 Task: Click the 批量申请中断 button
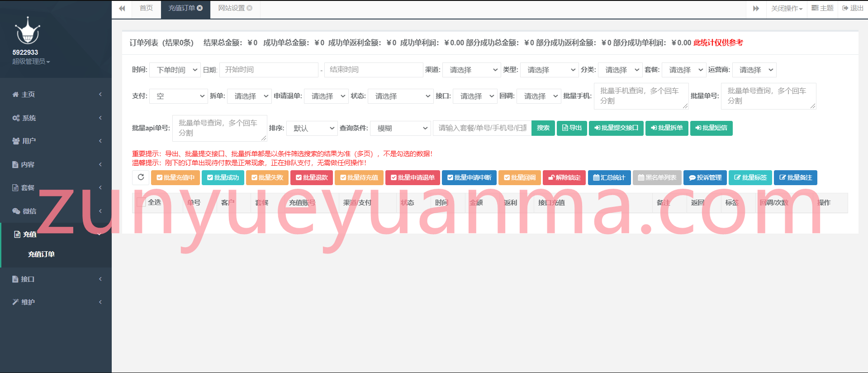pyautogui.click(x=469, y=177)
